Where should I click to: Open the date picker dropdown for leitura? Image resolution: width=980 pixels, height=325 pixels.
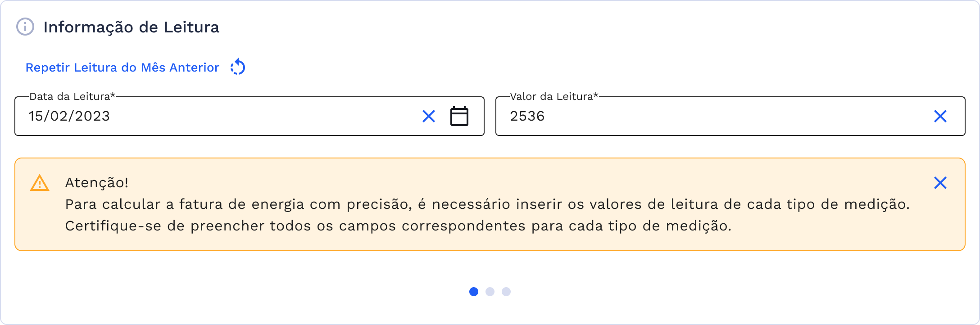click(459, 116)
